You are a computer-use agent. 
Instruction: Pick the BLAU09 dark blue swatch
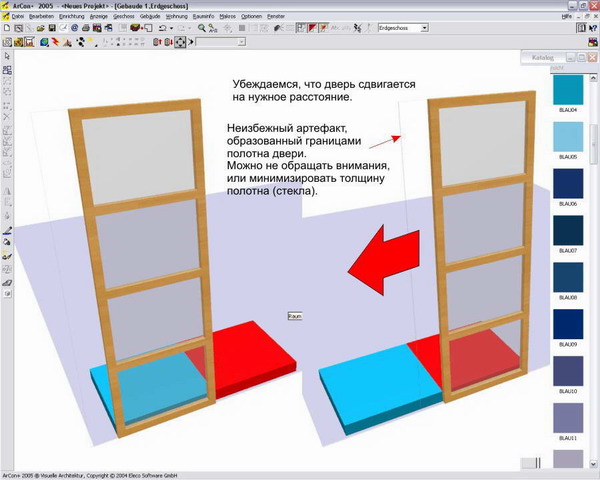(x=568, y=324)
